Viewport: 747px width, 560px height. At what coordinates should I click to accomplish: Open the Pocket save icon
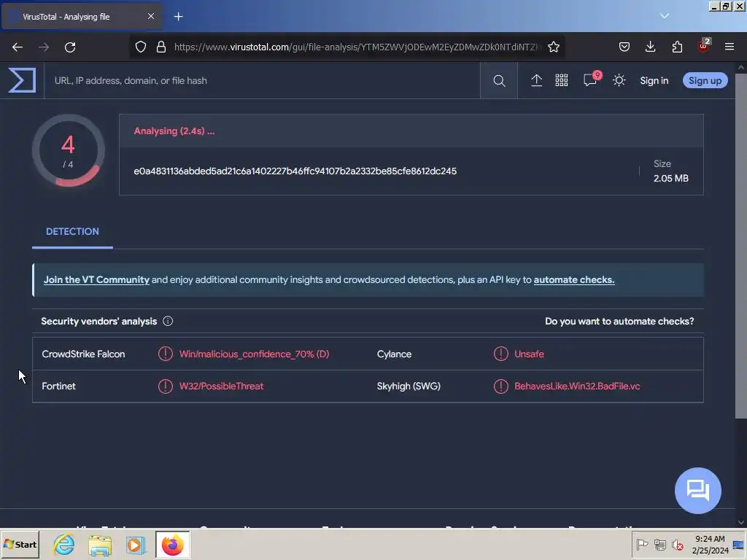coord(624,47)
